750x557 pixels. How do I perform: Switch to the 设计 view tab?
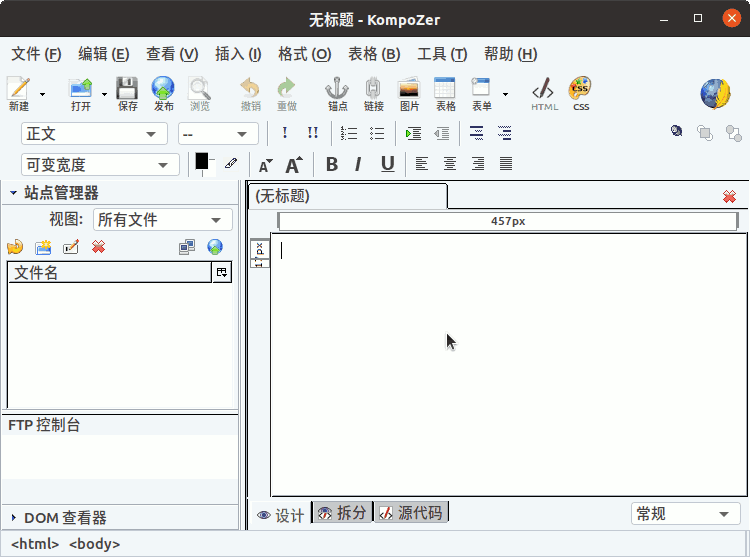click(x=280, y=515)
